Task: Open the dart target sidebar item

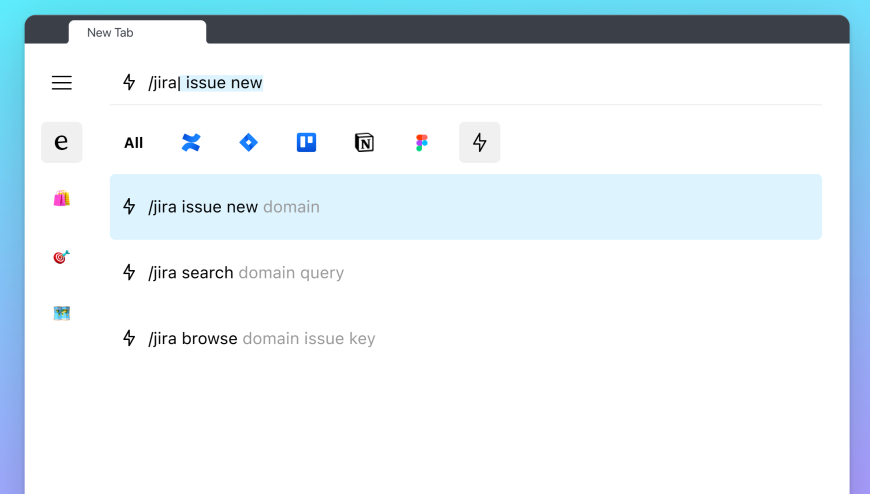Action: [62, 257]
